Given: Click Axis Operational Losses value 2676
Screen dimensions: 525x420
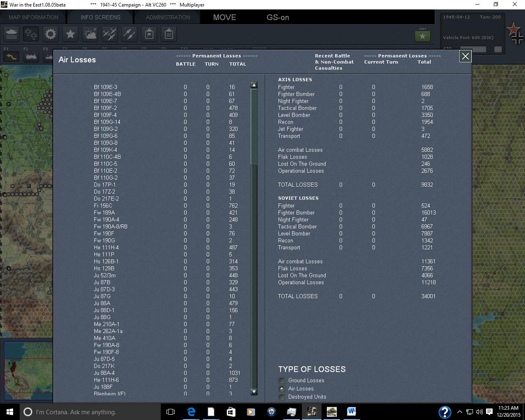Looking at the screenshot, I should 427,171.
